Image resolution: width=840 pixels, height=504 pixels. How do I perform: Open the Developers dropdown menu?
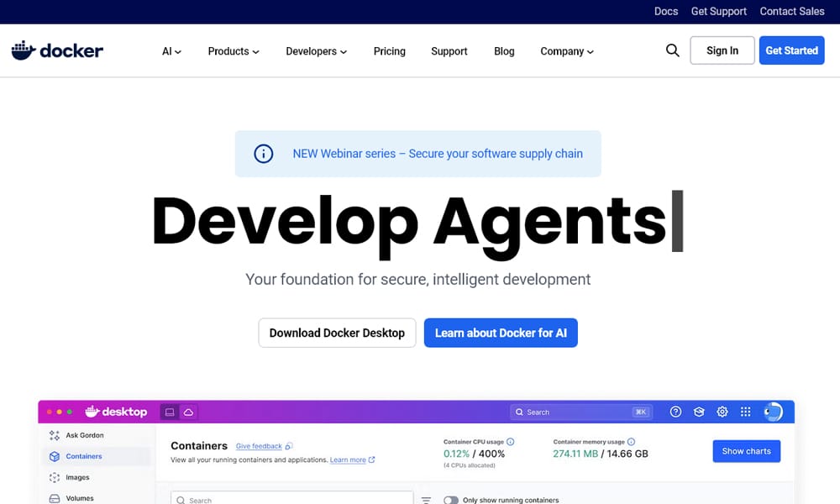[x=316, y=51]
